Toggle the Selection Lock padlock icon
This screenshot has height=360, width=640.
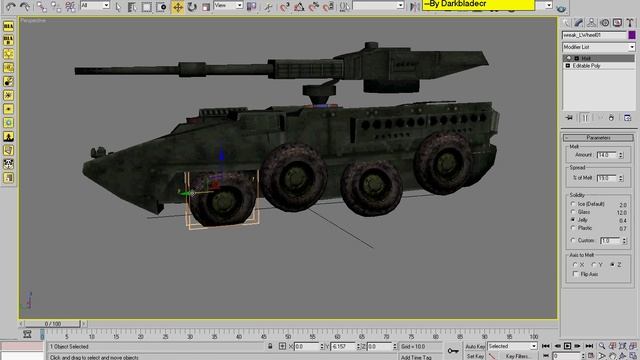(270, 346)
